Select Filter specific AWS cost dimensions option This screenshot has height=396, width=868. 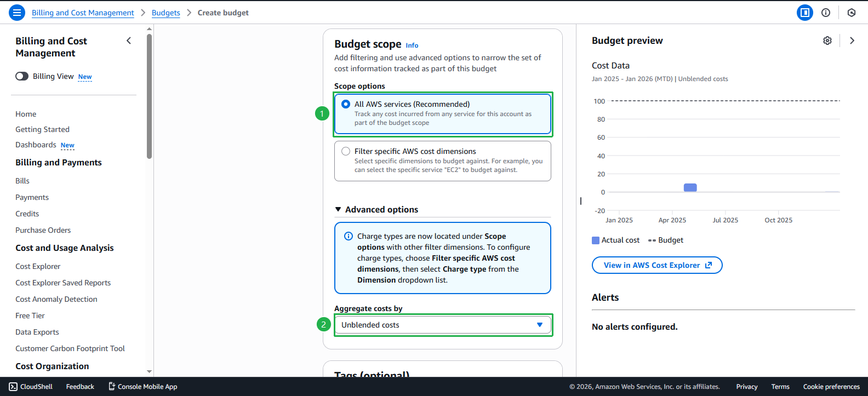tap(442, 161)
